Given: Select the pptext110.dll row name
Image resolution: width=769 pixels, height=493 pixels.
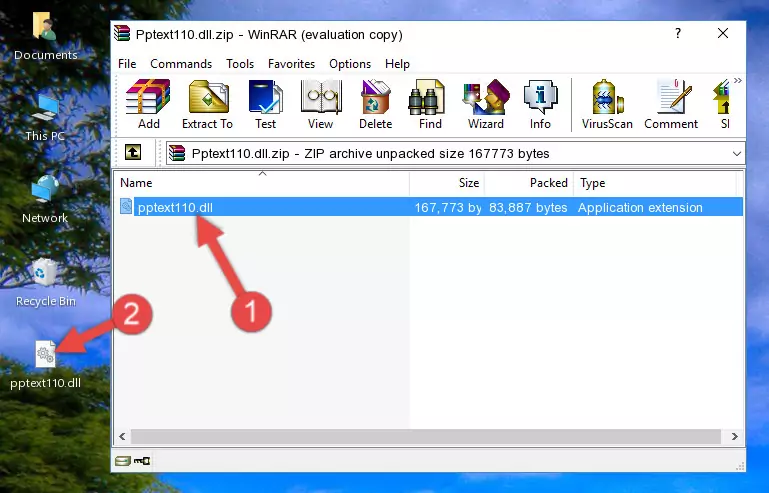Looking at the screenshot, I should (175, 208).
